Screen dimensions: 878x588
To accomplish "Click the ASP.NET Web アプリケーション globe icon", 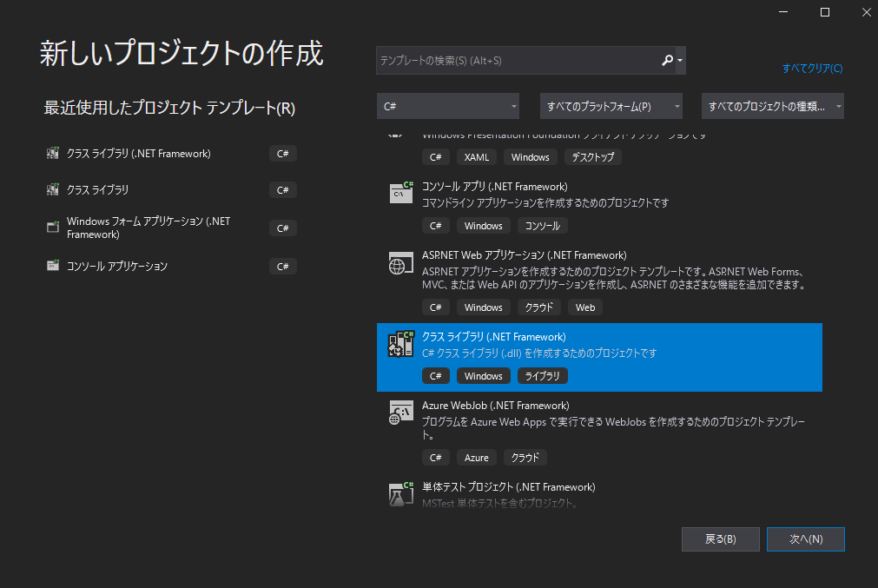I will pos(400,262).
